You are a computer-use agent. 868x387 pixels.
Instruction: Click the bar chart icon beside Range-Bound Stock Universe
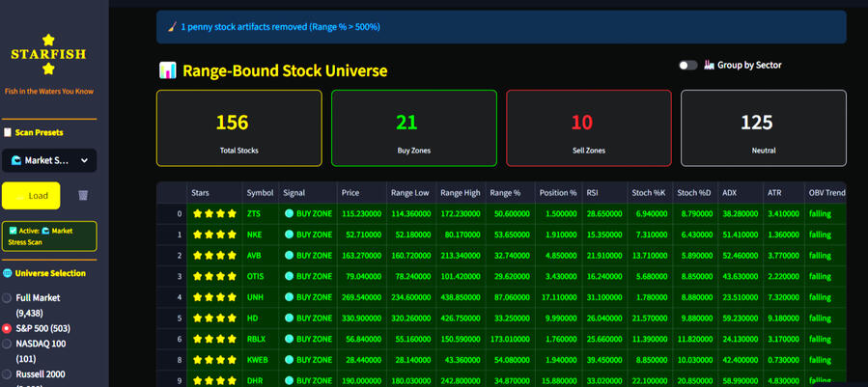pos(168,70)
